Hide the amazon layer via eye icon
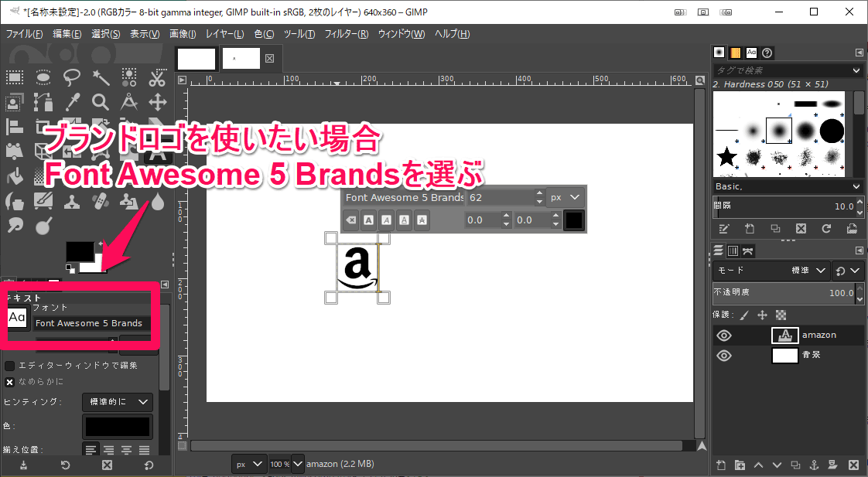Image resolution: width=868 pixels, height=477 pixels. point(724,336)
